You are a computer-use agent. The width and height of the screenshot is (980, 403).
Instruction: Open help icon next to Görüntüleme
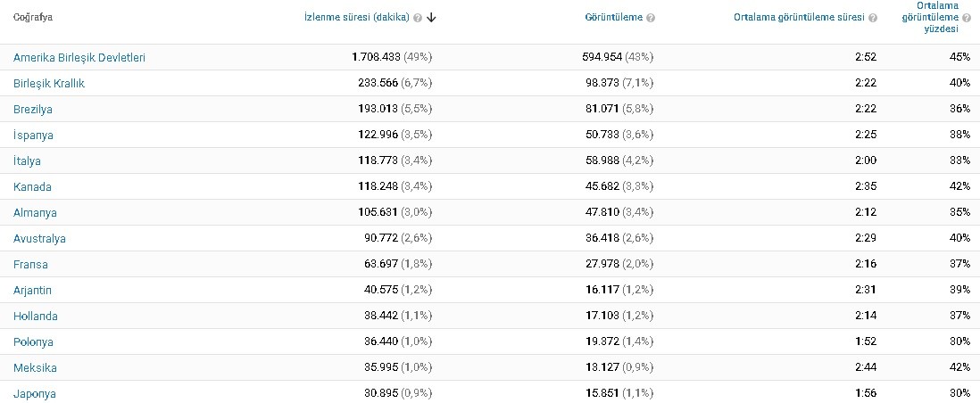coord(651,18)
